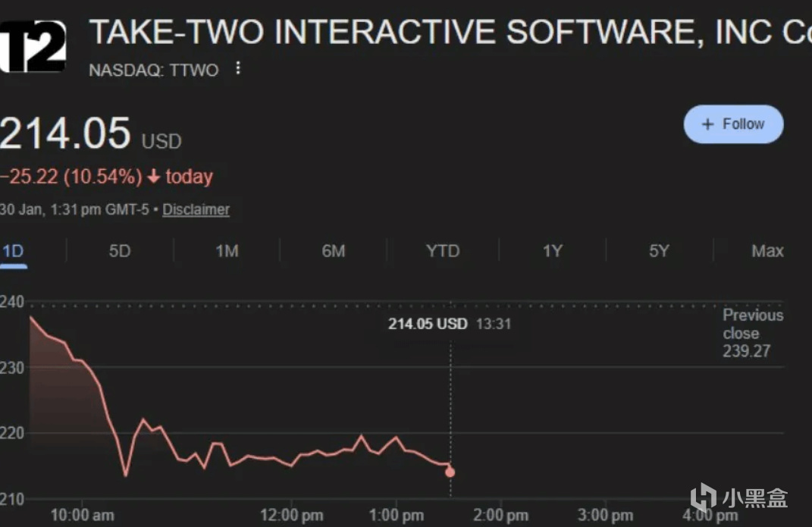Screen dimensions: 812x527
Task: Click the −25.22 (10.54%) price change text
Action: click(71, 177)
